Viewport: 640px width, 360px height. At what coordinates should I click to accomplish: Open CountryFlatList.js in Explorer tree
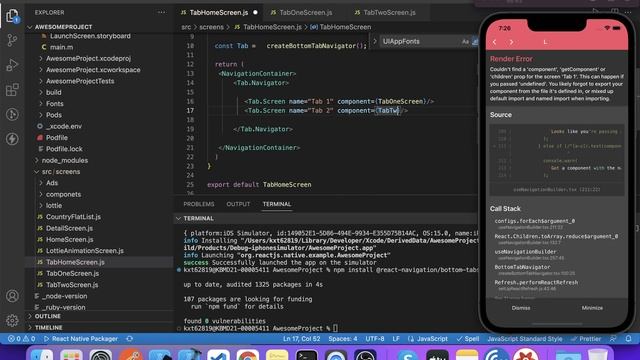(x=73, y=217)
